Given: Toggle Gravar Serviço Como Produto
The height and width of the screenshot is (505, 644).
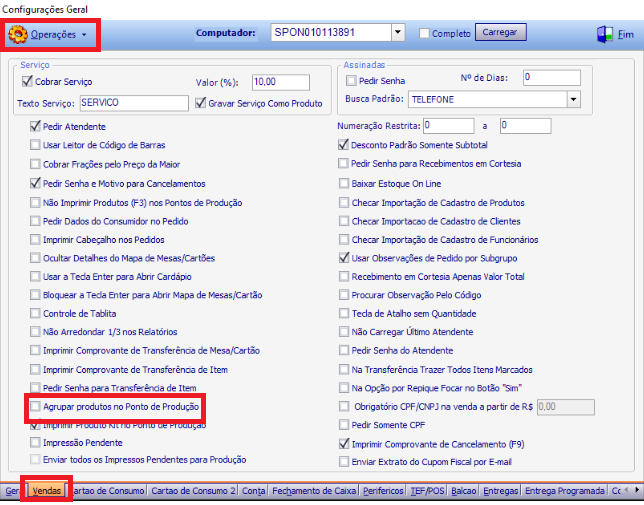Looking at the screenshot, I should 200,103.
